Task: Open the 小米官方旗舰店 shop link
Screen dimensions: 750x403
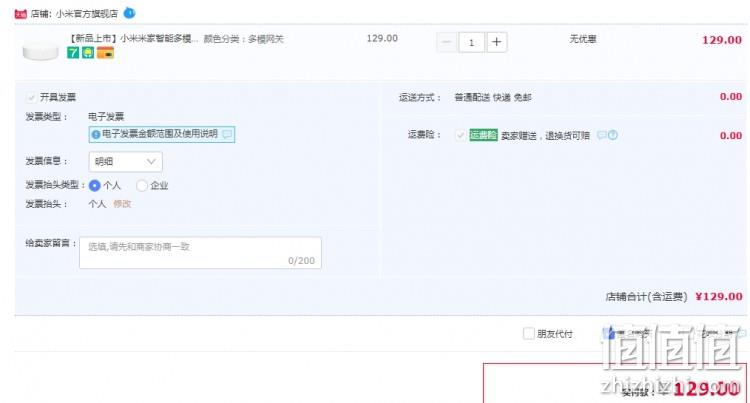Action: point(87,14)
